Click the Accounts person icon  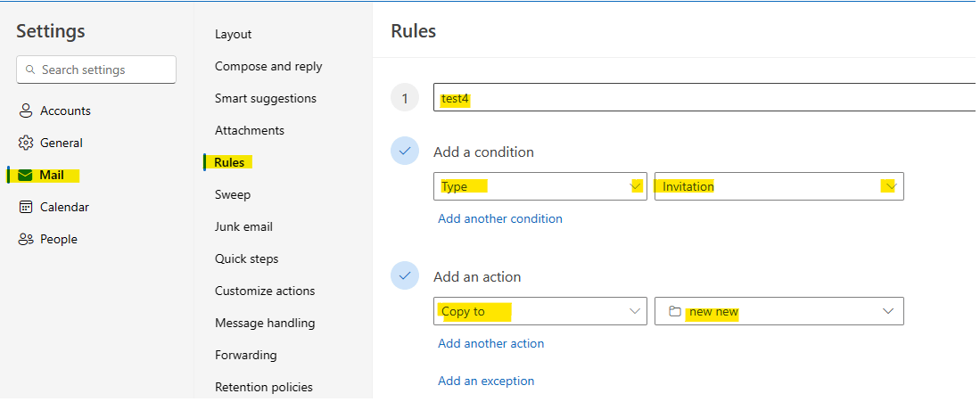[x=25, y=111]
